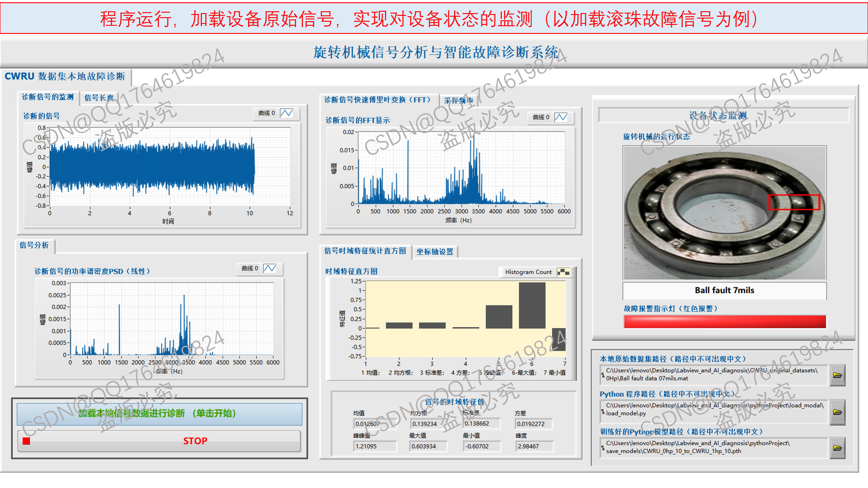Click the bearing fault image
The image size is (868, 488).
(725, 213)
